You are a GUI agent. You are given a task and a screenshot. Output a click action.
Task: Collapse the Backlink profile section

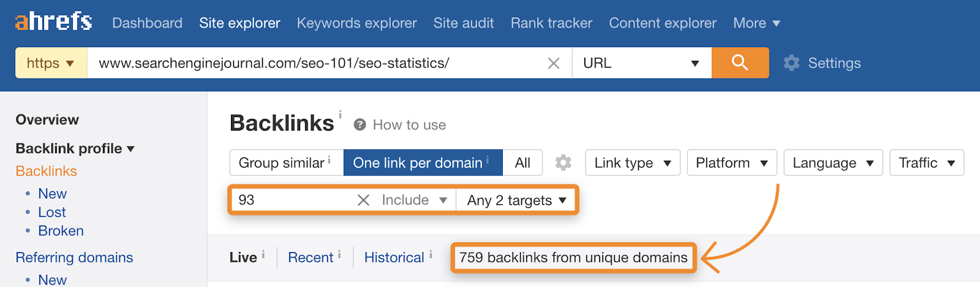(x=75, y=148)
